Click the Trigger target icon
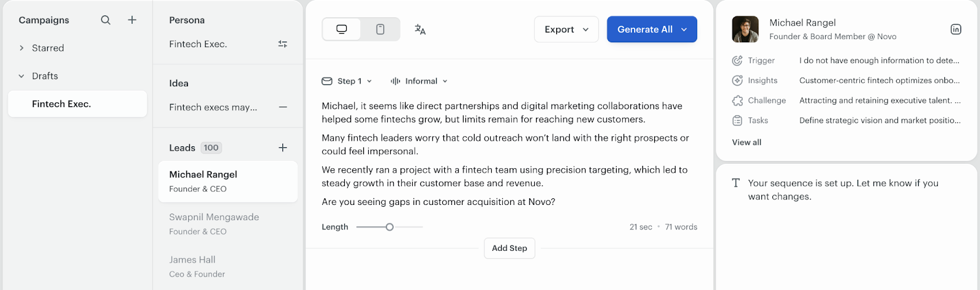This screenshot has width=980, height=290. 737,61
